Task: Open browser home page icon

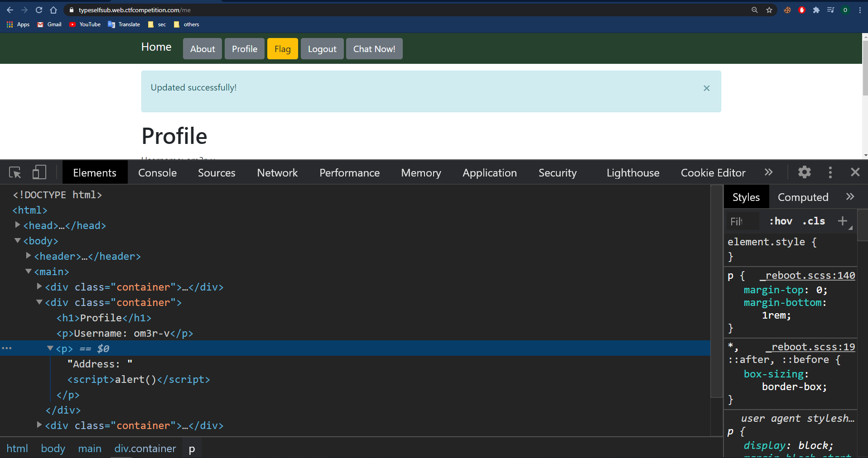Action: [x=53, y=10]
